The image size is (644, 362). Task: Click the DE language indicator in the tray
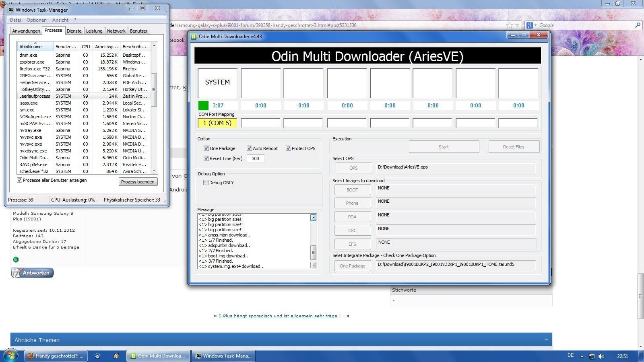pyautogui.click(x=570, y=355)
